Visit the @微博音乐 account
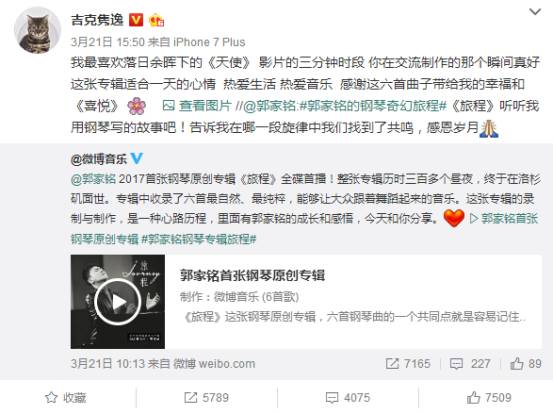Screen dimensions: 553x414 pyautogui.click(x=98, y=159)
